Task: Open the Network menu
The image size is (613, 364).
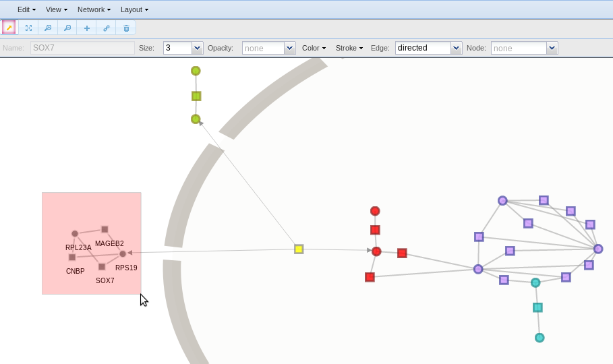Action: (x=94, y=9)
